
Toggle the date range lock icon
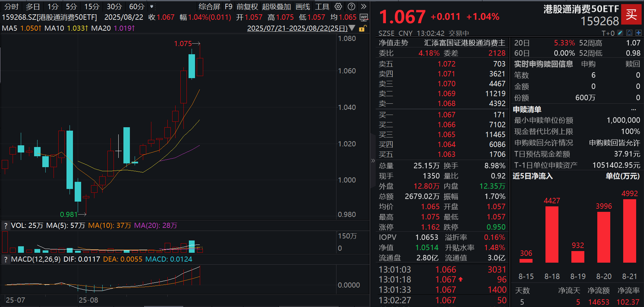pyautogui.click(x=363, y=28)
